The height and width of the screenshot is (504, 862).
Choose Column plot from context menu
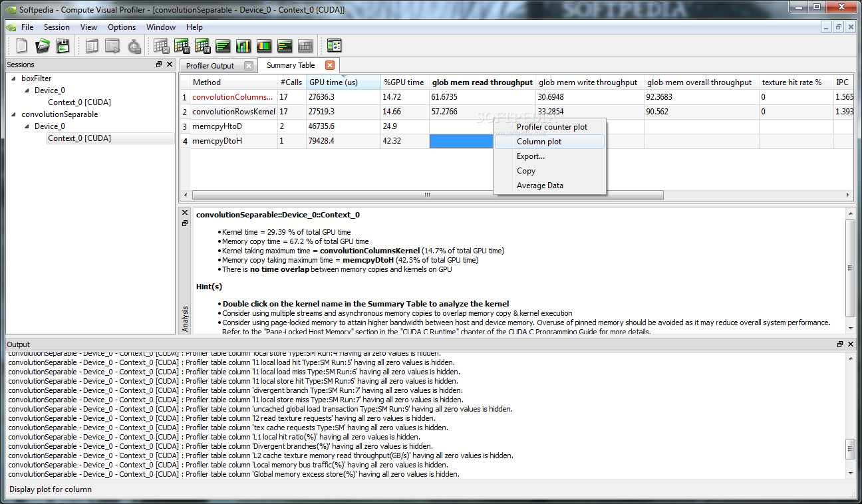tap(549, 142)
